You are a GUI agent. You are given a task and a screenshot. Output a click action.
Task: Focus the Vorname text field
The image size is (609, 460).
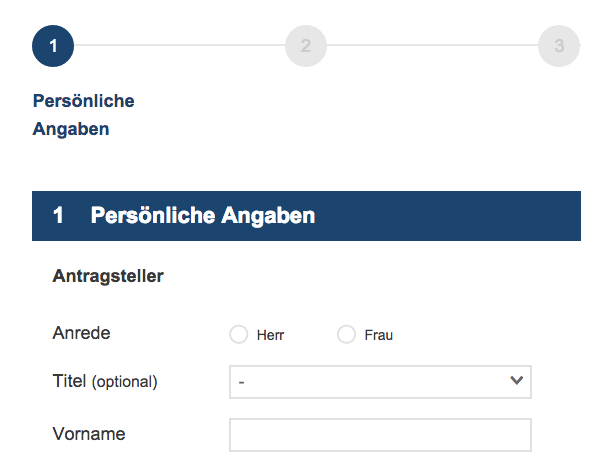coord(380,435)
